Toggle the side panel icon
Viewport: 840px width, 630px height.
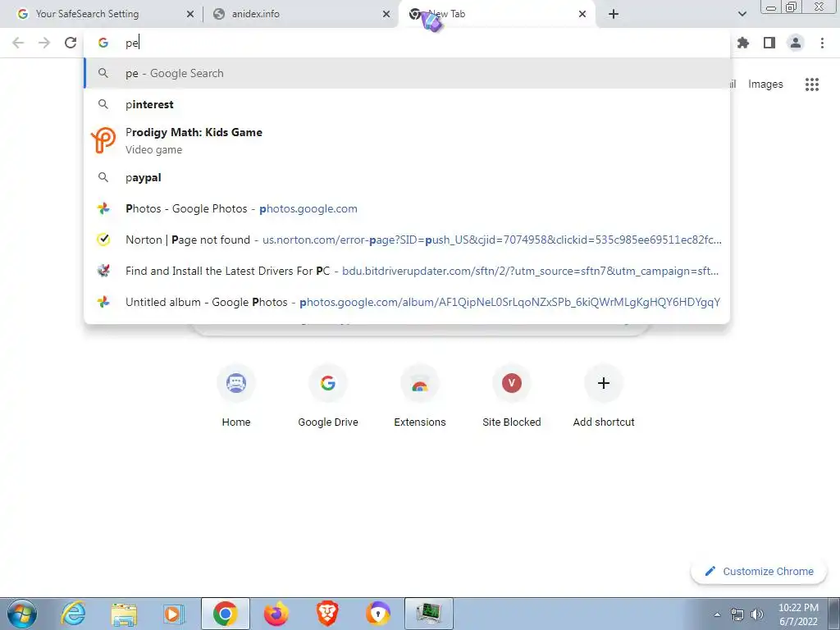[769, 43]
